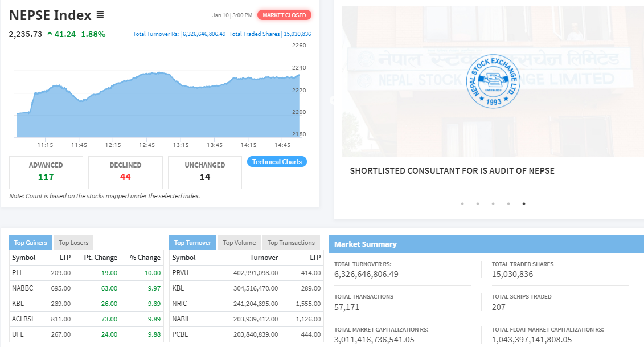Open PRVU in the Top Turnover table

[x=181, y=272]
